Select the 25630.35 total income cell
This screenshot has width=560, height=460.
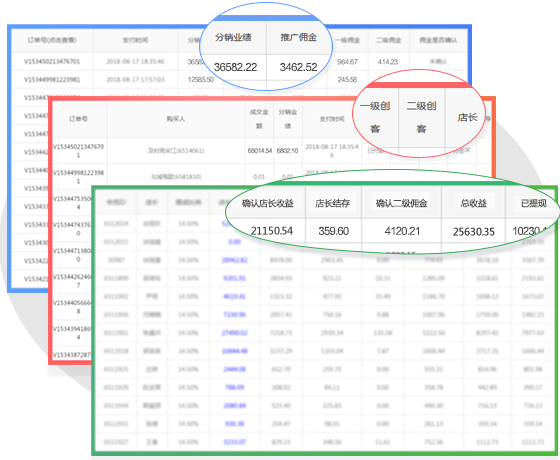pyautogui.click(x=474, y=232)
